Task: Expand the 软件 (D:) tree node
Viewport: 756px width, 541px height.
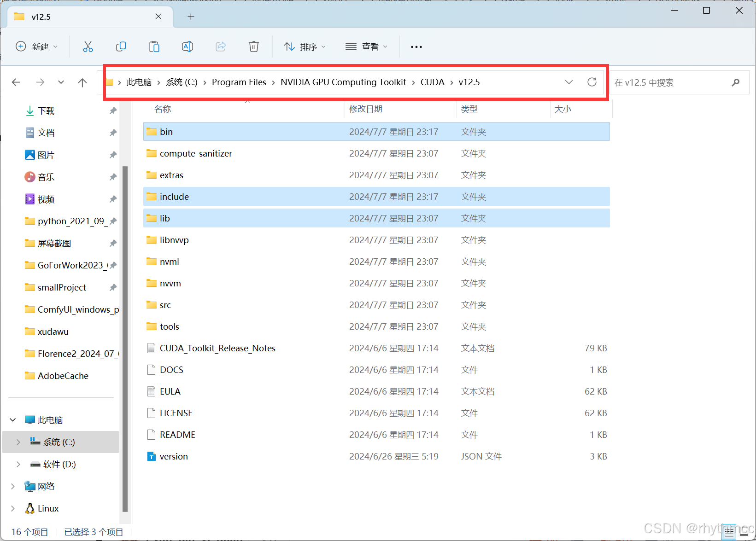Action: [x=18, y=464]
